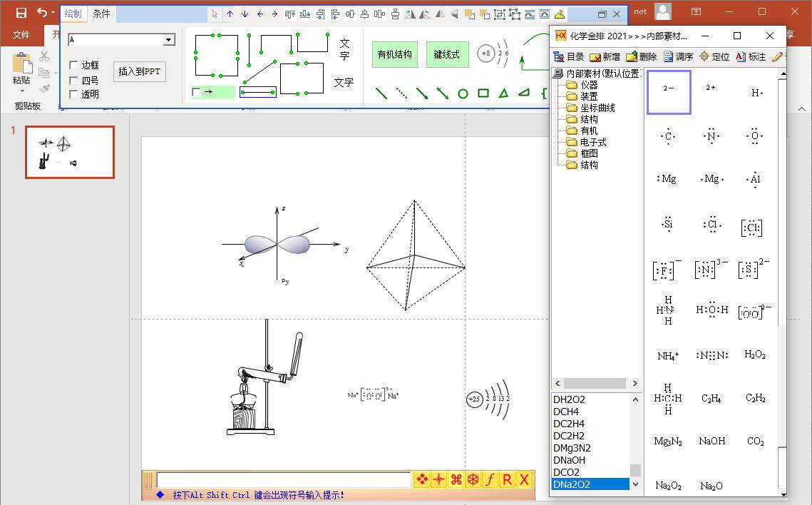
Task: Expand the 电子式 folder
Action: [587, 142]
